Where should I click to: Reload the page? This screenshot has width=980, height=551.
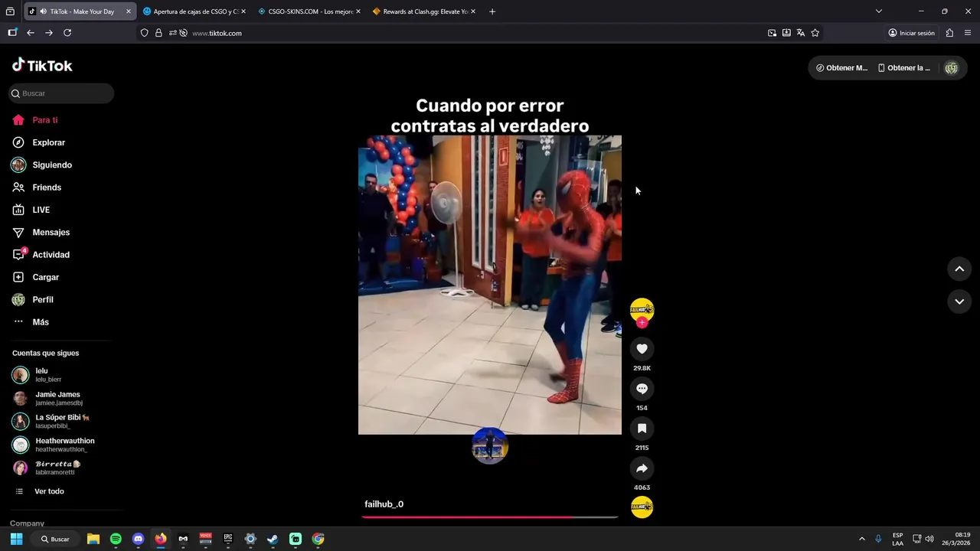pos(67,33)
